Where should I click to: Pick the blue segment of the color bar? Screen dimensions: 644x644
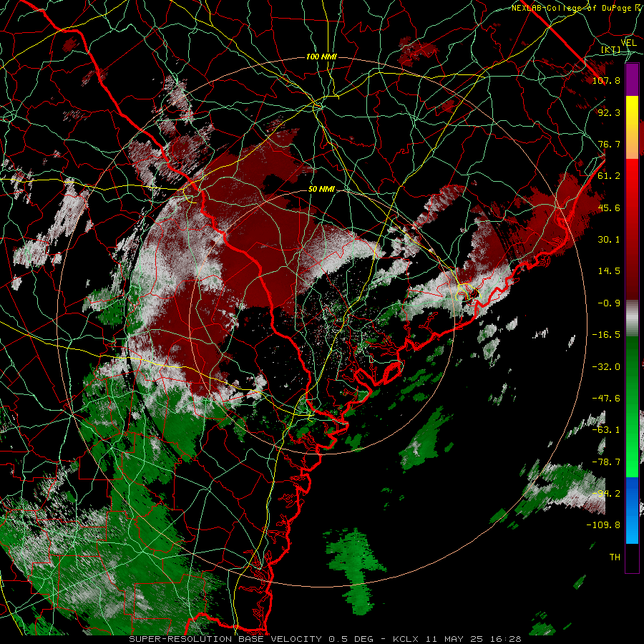[x=632, y=510]
